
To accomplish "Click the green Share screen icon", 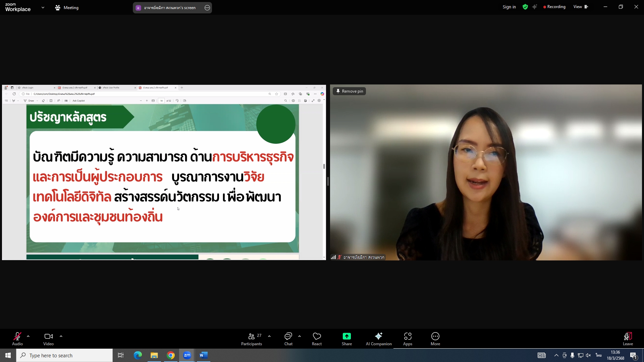I will pyautogui.click(x=346, y=336).
